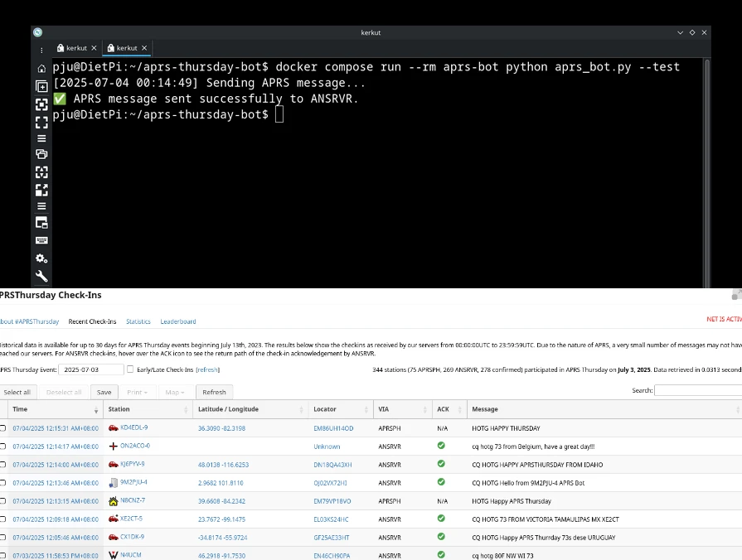Sort table by Station column arrows

pyautogui.click(x=186, y=410)
